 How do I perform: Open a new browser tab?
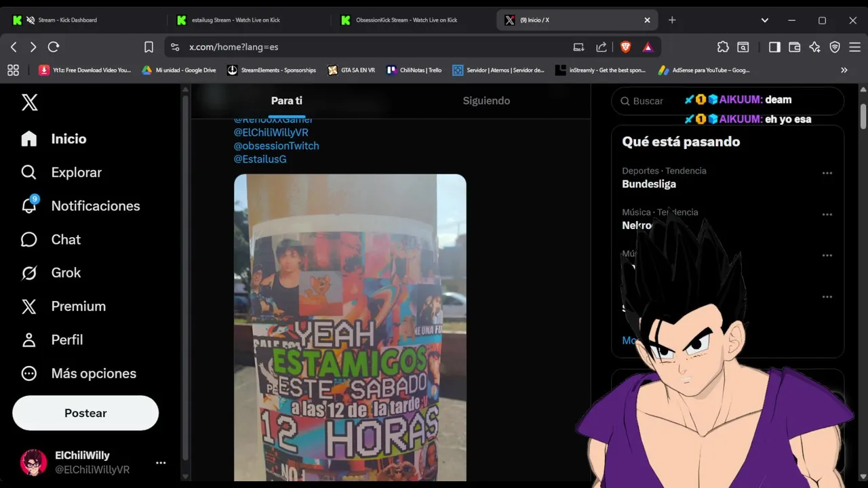click(672, 20)
